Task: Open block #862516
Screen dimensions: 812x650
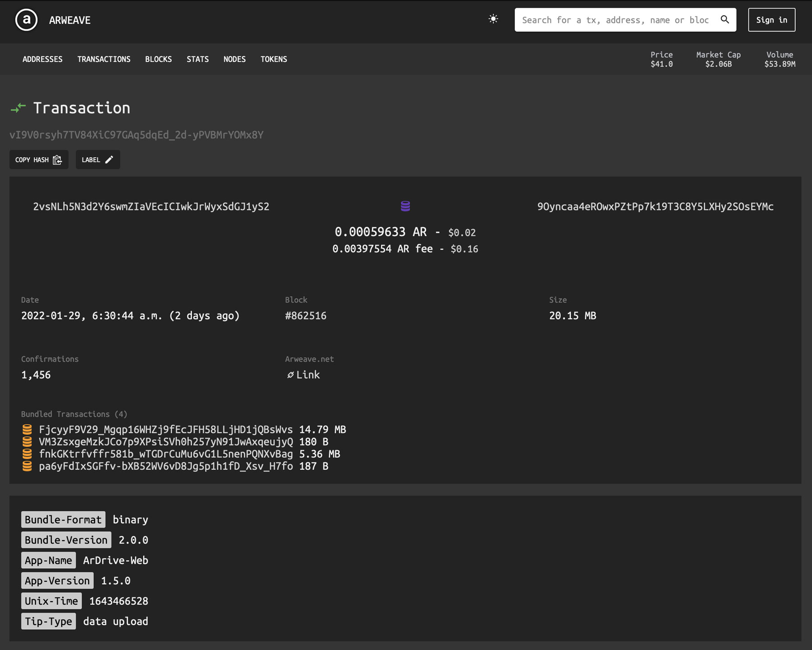Action: point(305,316)
